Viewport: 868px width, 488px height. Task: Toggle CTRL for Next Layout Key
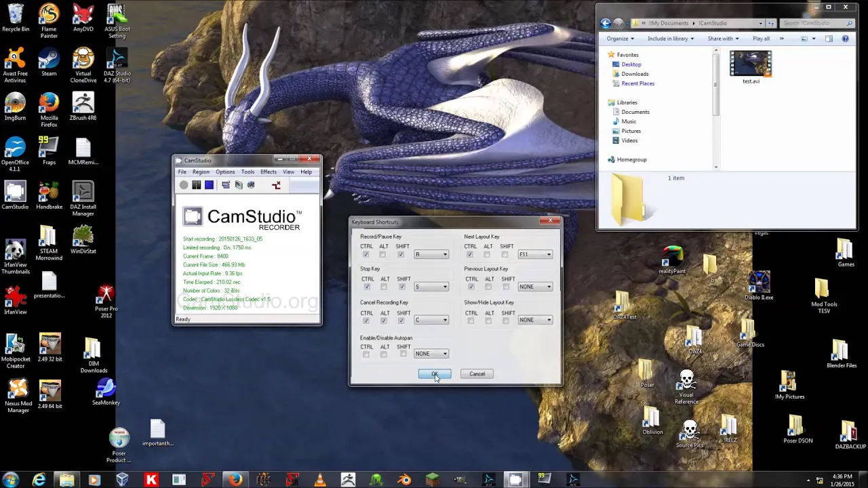[470, 255]
